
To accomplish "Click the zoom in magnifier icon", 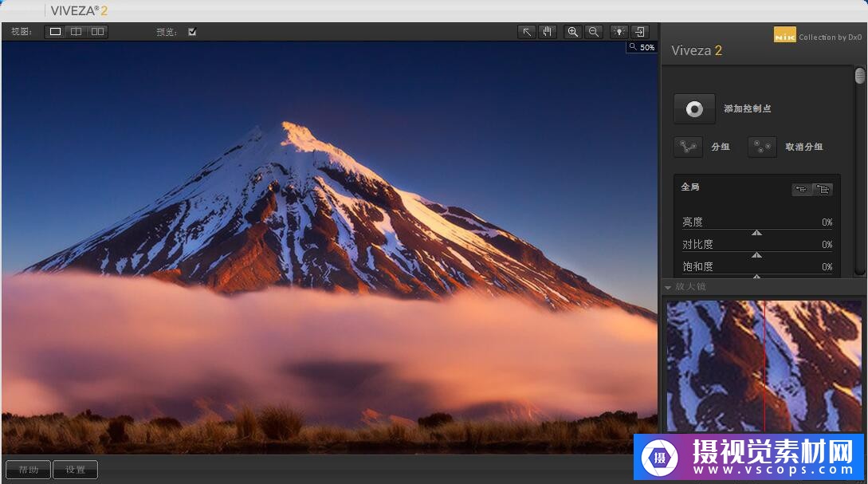I will coord(572,32).
